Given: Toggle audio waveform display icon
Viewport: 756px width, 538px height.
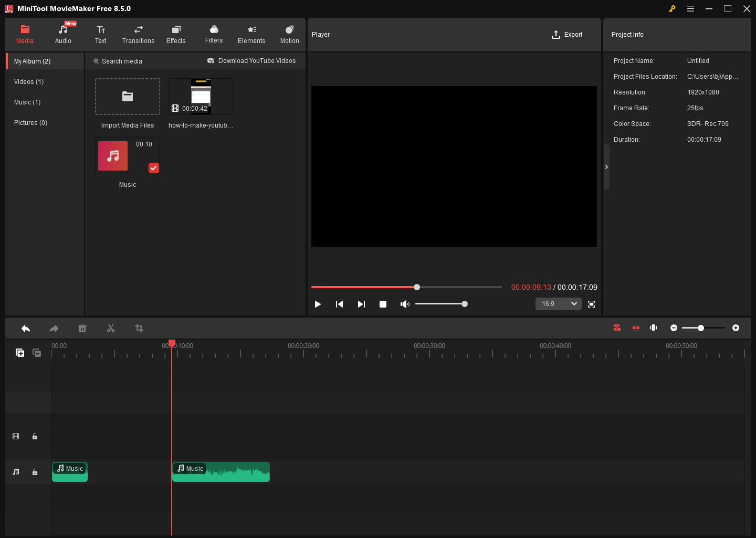Looking at the screenshot, I should point(653,328).
